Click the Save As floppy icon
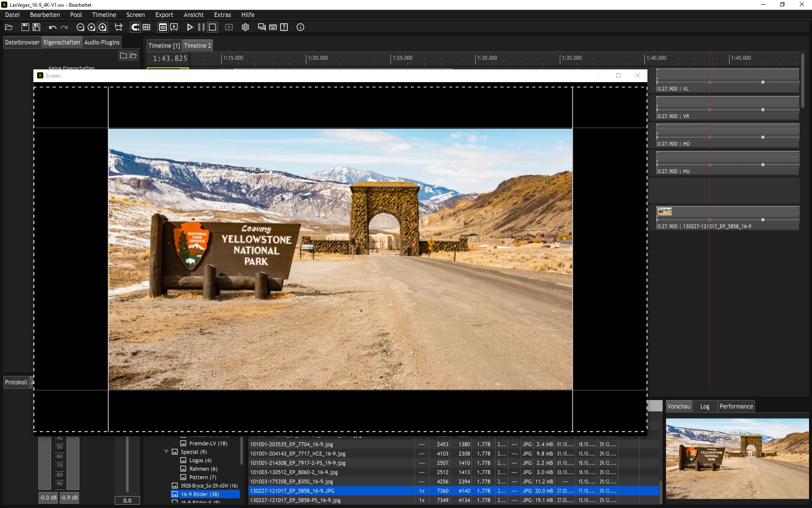Screen dimensions: 812x508 [x=37, y=27]
